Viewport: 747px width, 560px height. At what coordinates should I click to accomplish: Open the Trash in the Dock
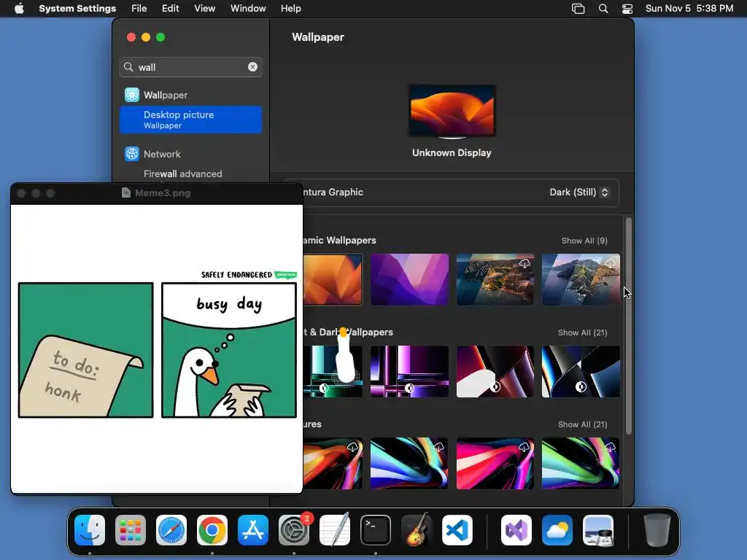(657, 530)
